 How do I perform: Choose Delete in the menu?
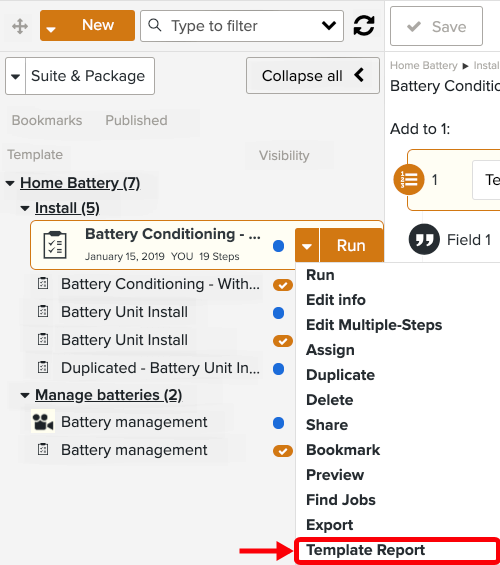[330, 400]
